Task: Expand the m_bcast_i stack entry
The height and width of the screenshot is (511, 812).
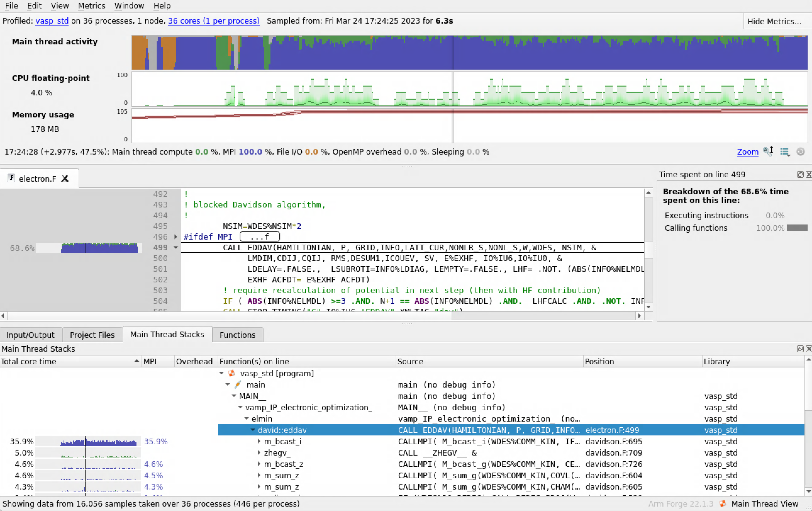Action: click(259, 441)
